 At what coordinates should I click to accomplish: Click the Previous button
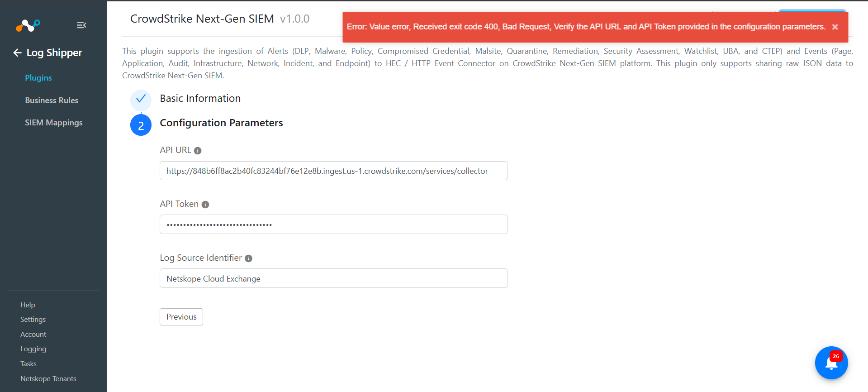click(181, 317)
